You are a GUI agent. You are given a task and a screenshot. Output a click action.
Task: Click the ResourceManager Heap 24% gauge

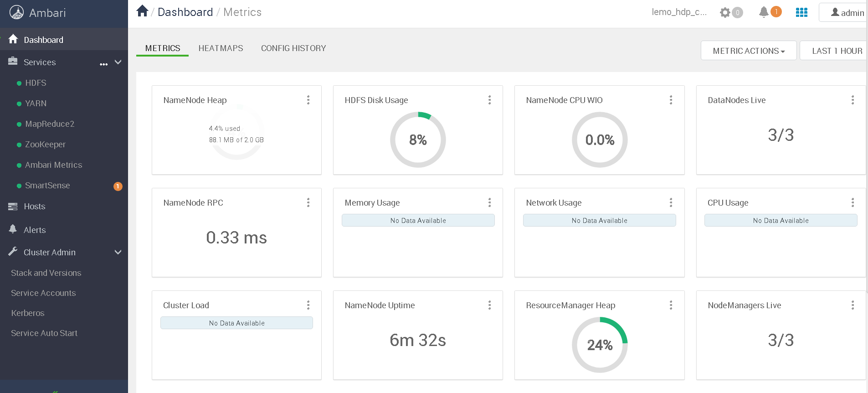[600, 345]
